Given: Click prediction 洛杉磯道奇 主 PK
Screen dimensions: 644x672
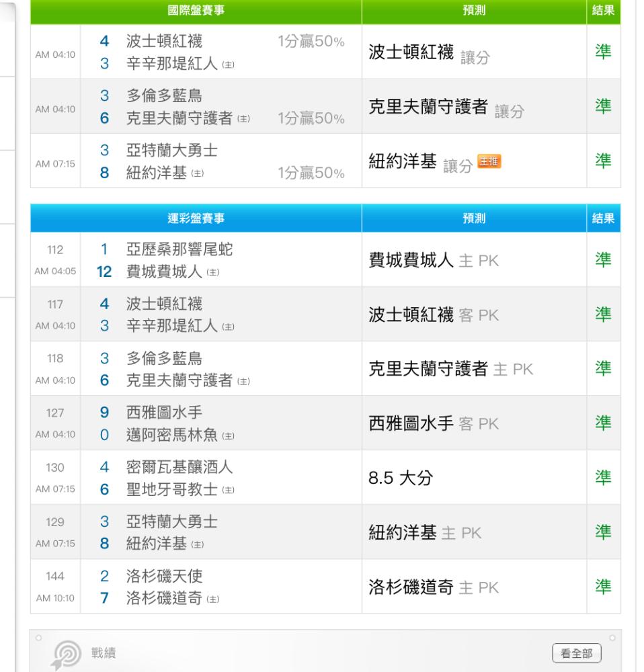Looking at the screenshot, I should [x=434, y=587].
